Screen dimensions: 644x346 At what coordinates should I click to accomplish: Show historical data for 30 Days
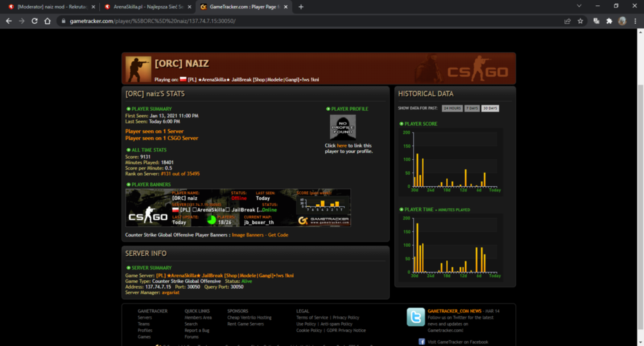(490, 108)
